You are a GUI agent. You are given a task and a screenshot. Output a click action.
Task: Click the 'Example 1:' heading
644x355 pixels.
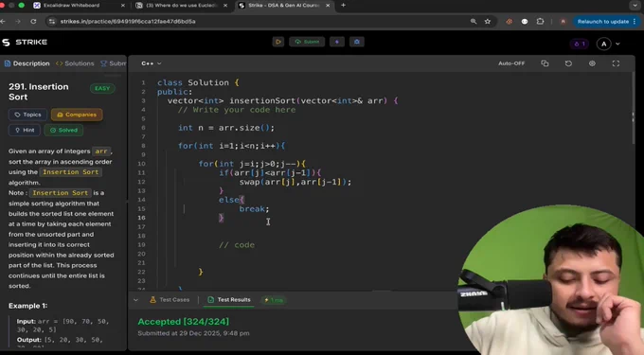click(x=27, y=306)
